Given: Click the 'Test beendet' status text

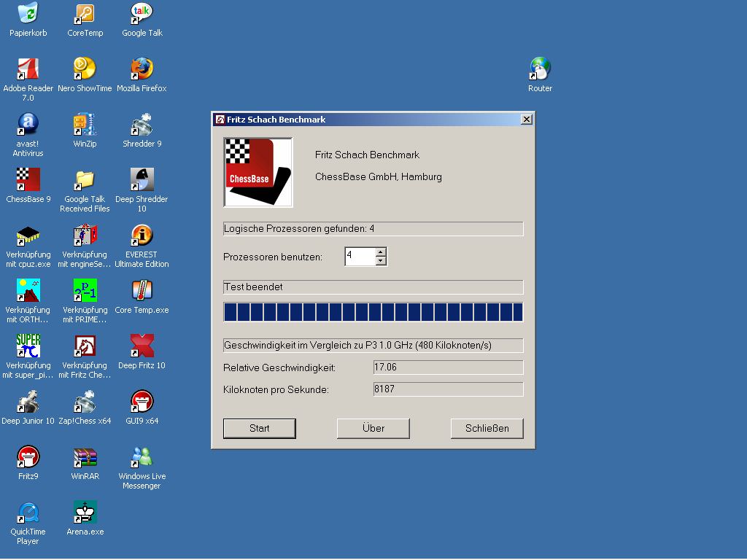Looking at the screenshot, I should 253,287.
